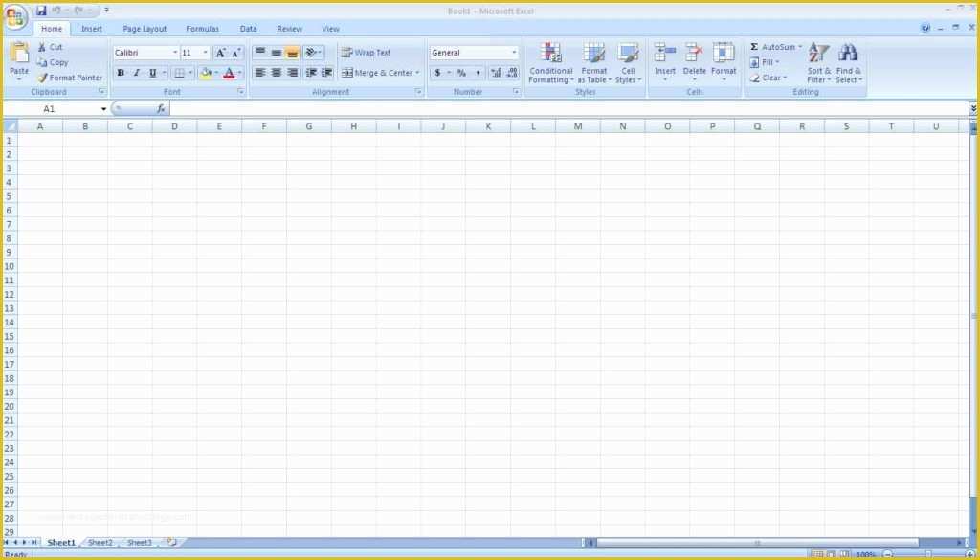Open the Font dialog launcher

tap(241, 92)
